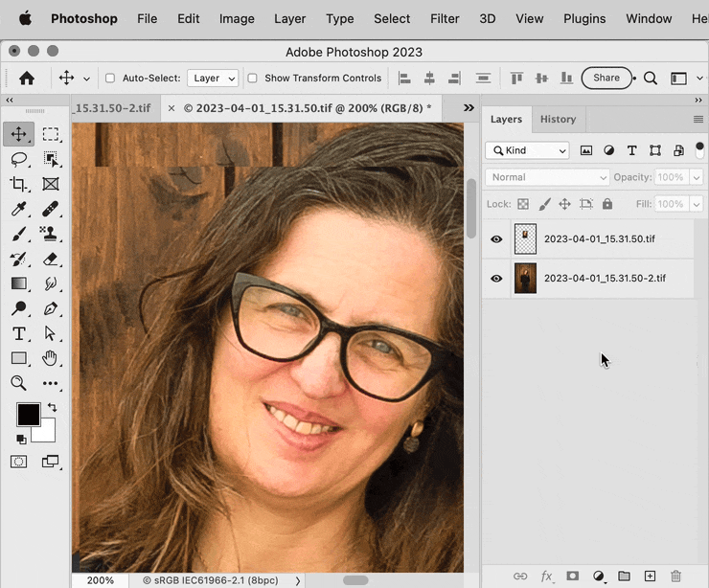Open the Kind filter dropdown
The height and width of the screenshot is (588, 709).
pos(527,150)
